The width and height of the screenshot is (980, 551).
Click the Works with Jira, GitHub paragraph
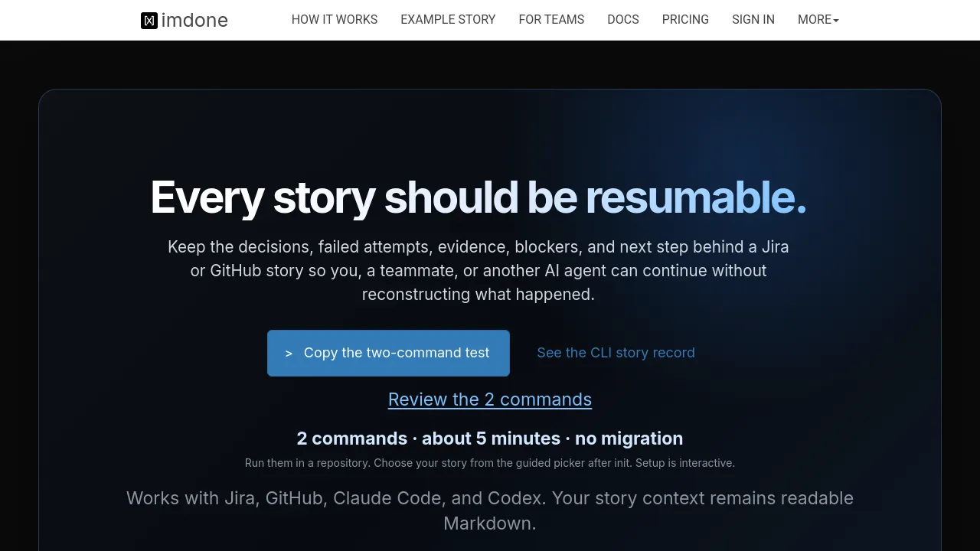pyautogui.click(x=490, y=510)
